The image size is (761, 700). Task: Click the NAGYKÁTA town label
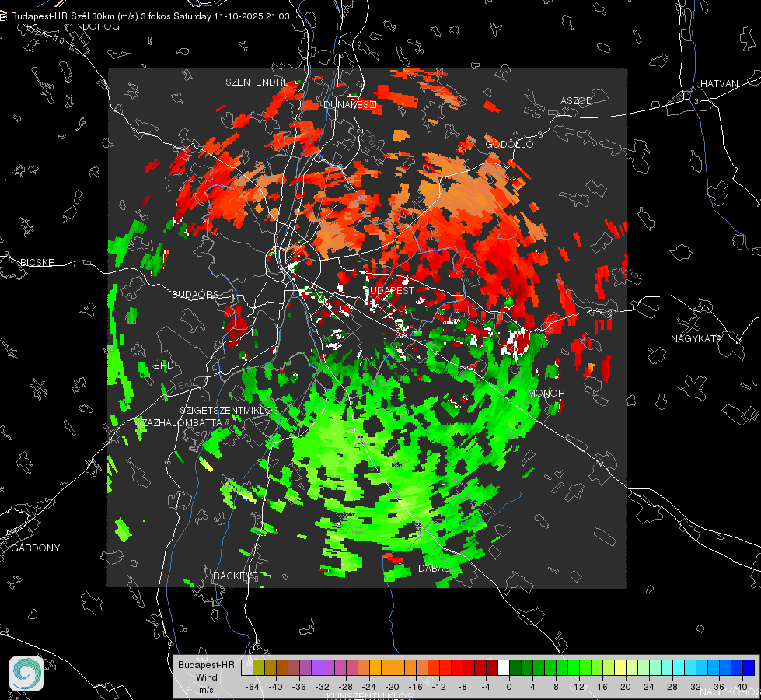click(x=696, y=338)
